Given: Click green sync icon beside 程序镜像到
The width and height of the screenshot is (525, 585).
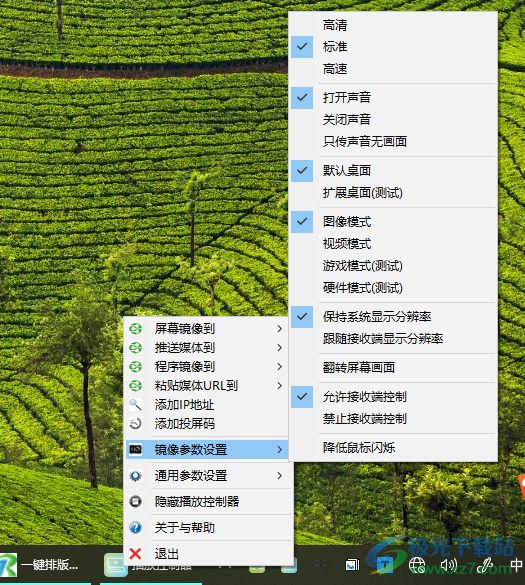Looking at the screenshot, I should (x=135, y=367).
